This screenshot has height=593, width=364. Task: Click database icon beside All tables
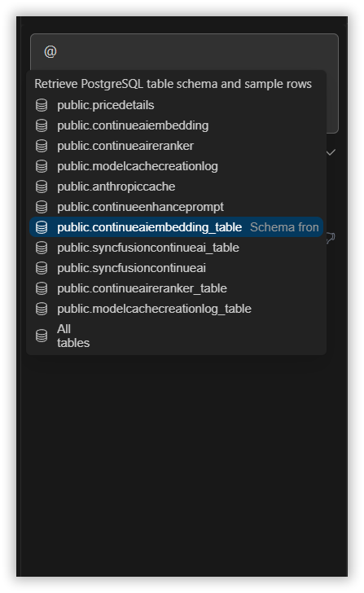tap(42, 336)
